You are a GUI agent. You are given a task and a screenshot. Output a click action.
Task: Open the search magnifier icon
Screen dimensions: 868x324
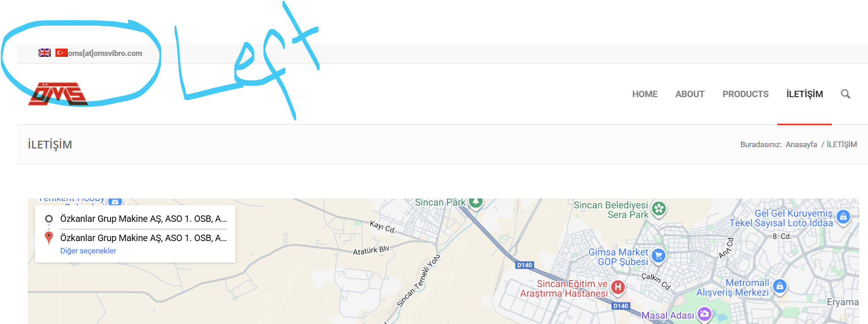(x=846, y=94)
